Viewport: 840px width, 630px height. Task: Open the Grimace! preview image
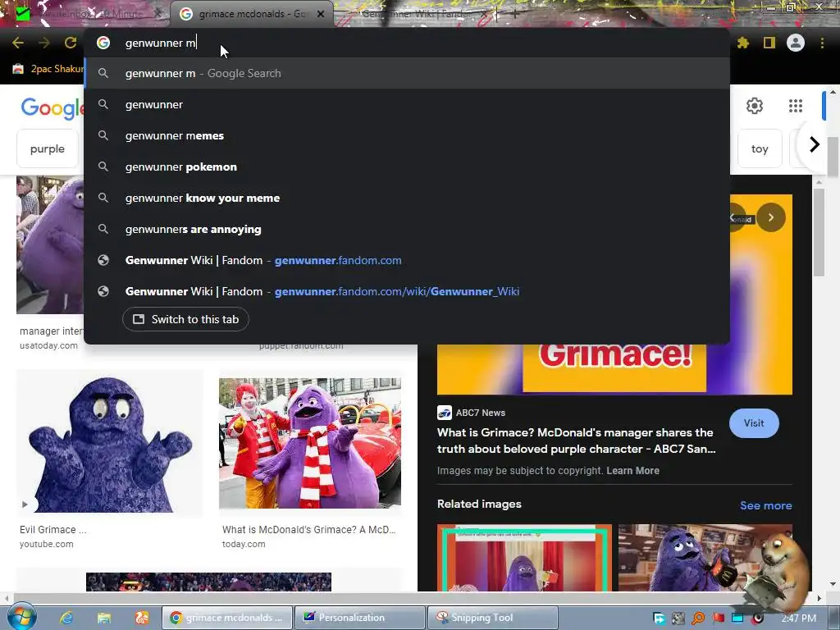pyautogui.click(x=614, y=368)
